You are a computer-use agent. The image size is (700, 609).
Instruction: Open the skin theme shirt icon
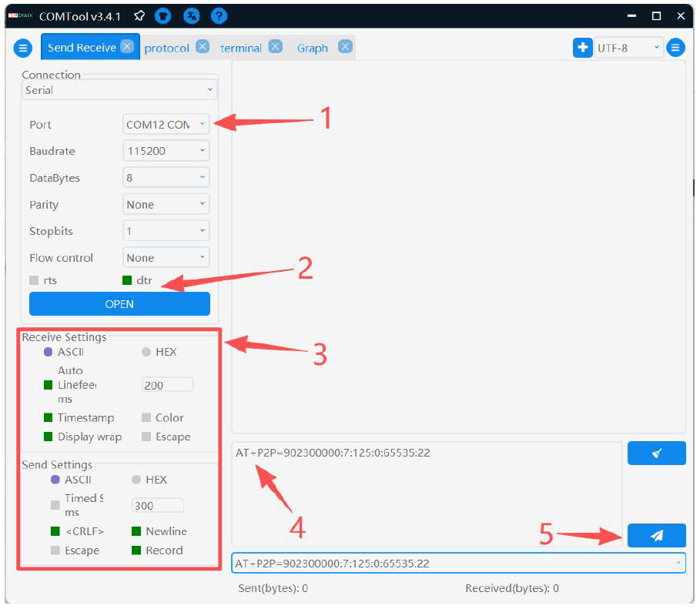162,16
